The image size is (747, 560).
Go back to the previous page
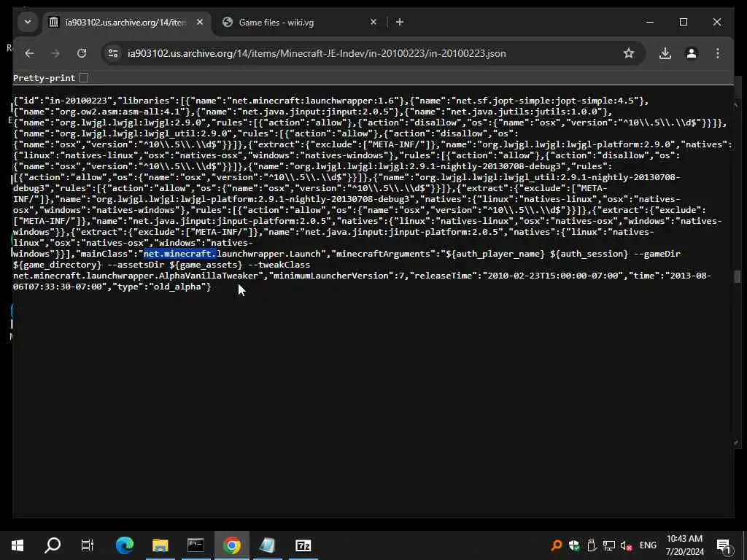[29, 53]
